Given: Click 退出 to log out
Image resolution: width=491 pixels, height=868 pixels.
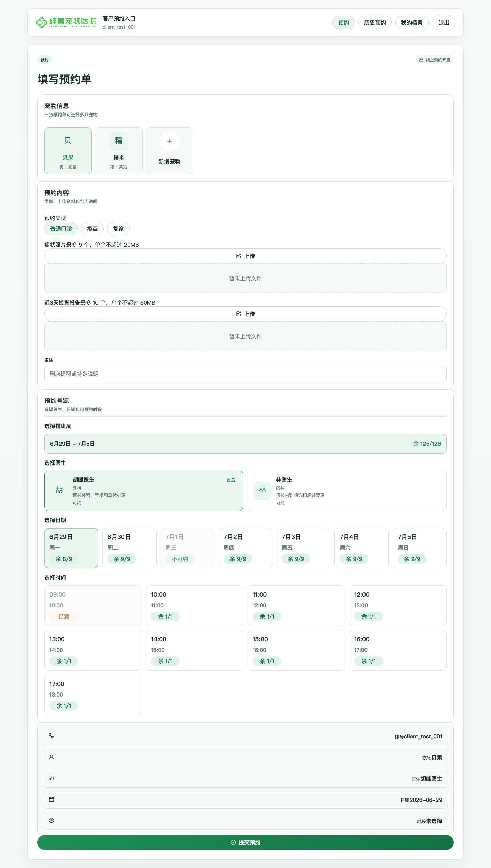Looking at the screenshot, I should 444,22.
